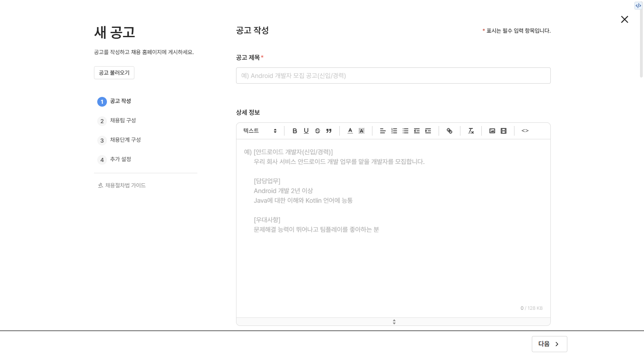Insert a video into the description
This screenshot has width=644, height=357.
click(x=503, y=131)
